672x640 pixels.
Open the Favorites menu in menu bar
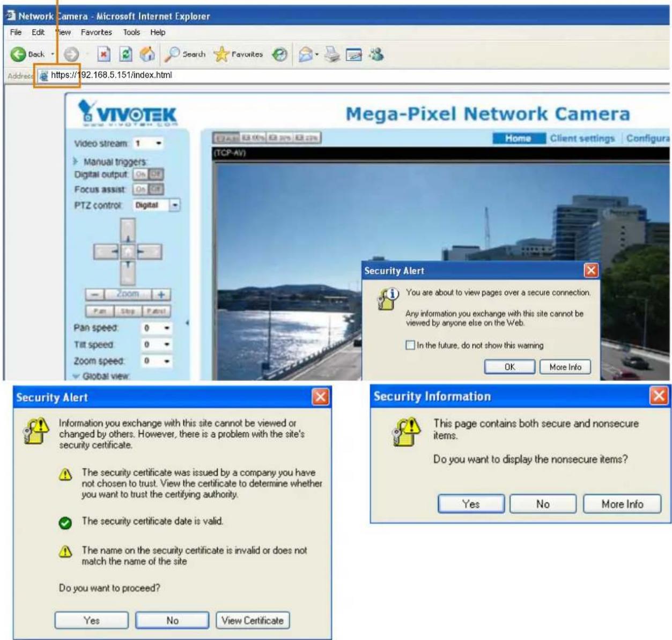(97, 32)
